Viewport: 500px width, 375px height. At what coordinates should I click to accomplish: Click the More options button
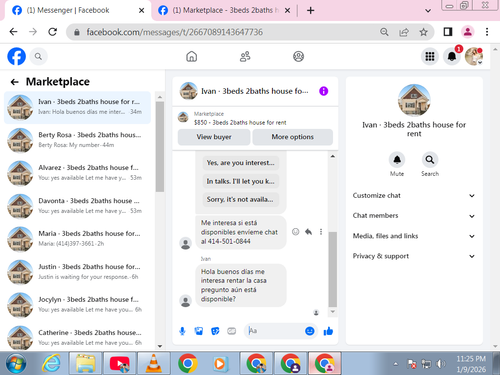(293, 137)
